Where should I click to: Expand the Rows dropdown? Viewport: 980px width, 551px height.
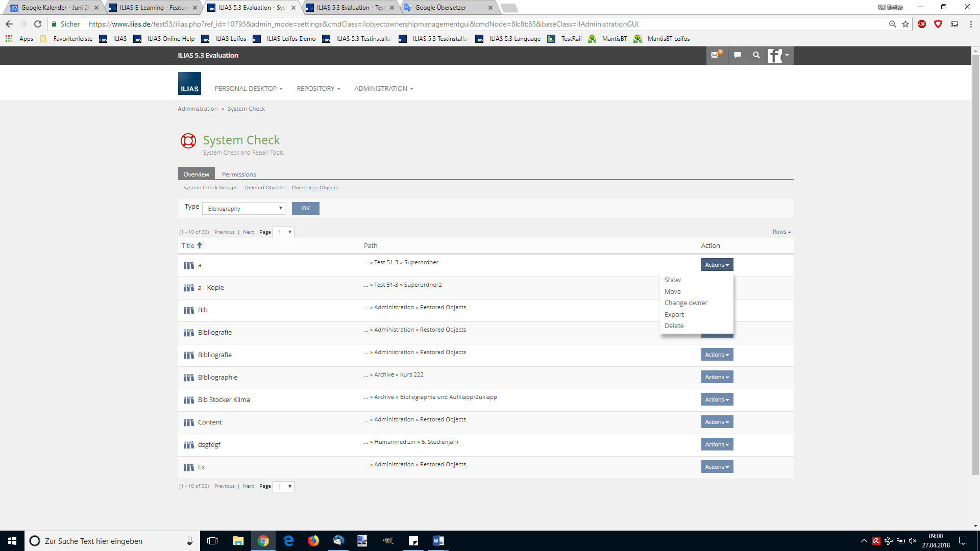pos(781,232)
